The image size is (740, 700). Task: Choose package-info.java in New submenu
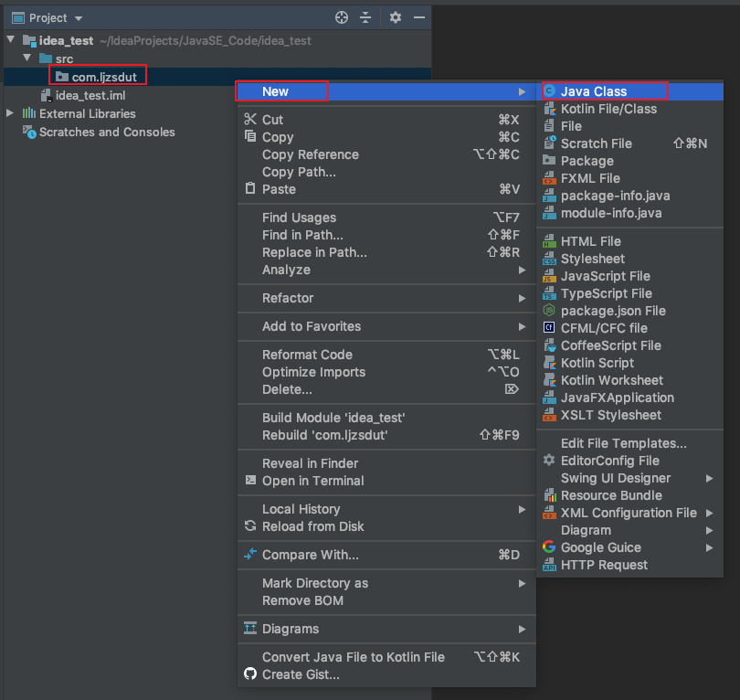click(x=630, y=196)
